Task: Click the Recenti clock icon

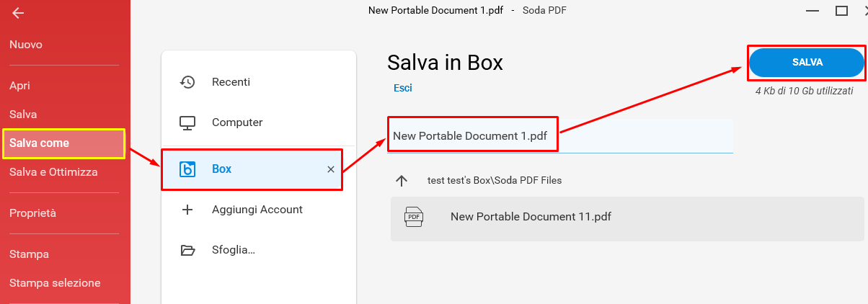Action: [187, 81]
